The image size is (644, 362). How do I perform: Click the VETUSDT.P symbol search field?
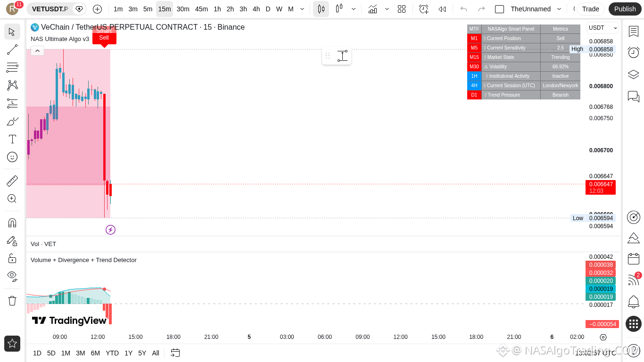coord(50,9)
